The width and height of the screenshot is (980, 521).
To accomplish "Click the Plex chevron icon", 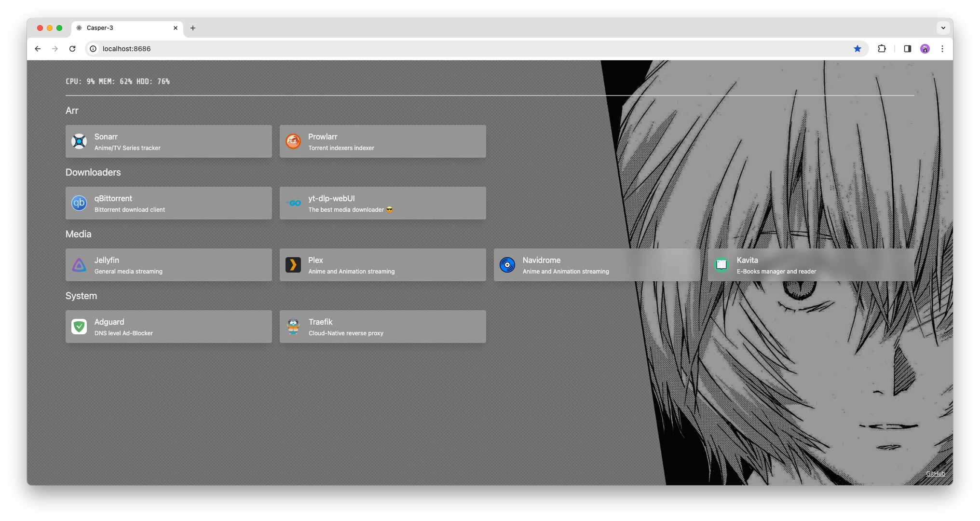I will pyautogui.click(x=293, y=265).
